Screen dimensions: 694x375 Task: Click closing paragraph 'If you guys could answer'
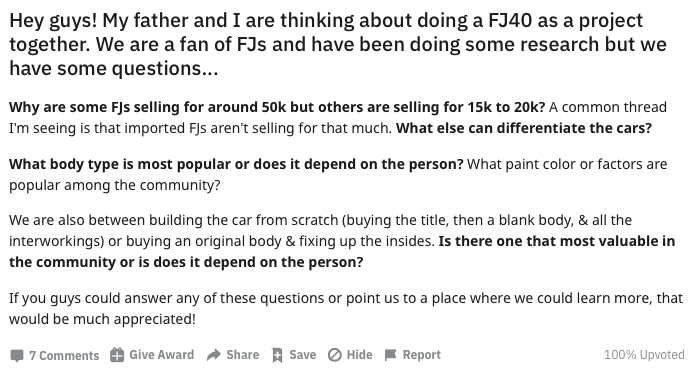click(x=346, y=308)
